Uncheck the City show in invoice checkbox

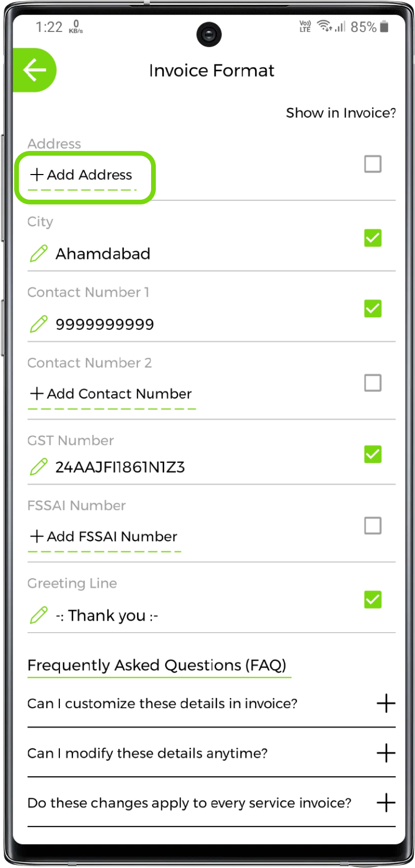coord(373,238)
